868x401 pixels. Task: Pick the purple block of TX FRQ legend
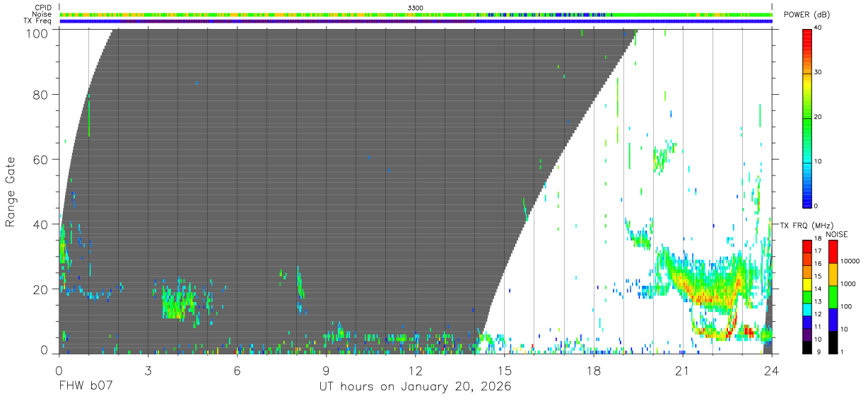(807, 335)
